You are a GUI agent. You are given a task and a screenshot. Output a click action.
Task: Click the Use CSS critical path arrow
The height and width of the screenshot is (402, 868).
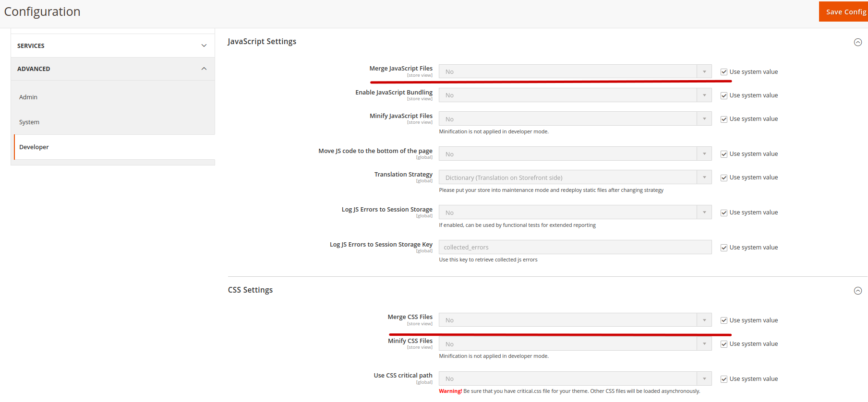(704, 378)
